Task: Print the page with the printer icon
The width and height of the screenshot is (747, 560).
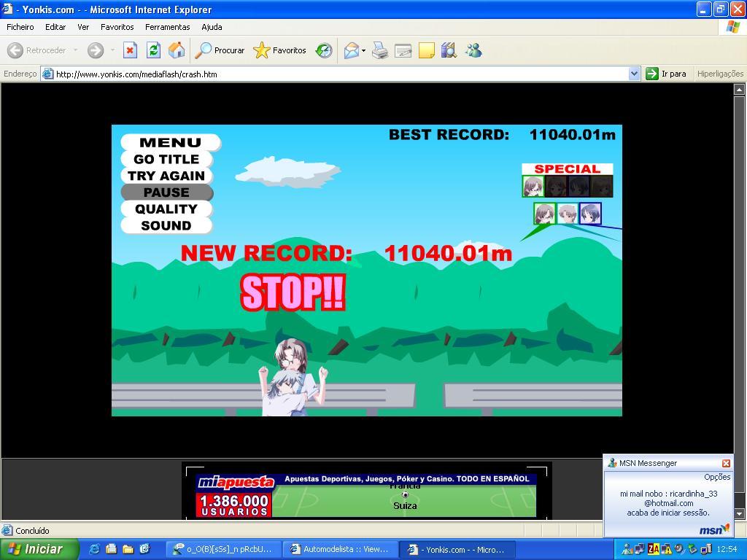Action: click(x=379, y=50)
